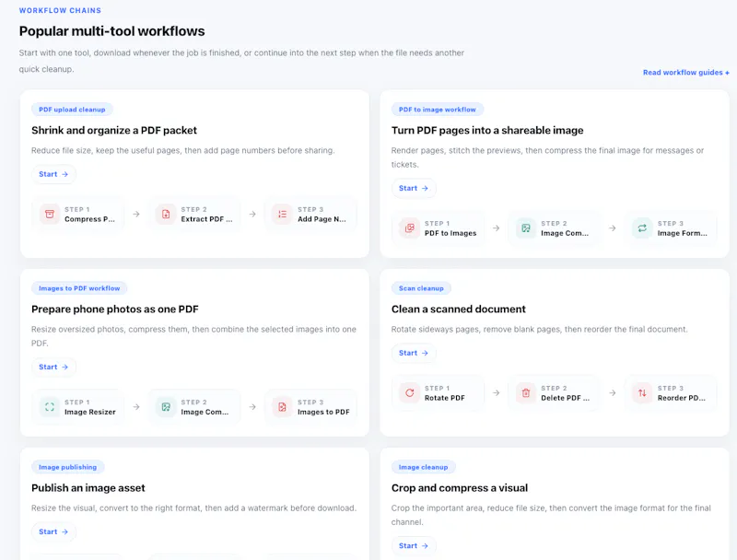Viewport: 737px width, 560px height.
Task: Open Step 1 Compress PDF card
Action: [78, 215]
